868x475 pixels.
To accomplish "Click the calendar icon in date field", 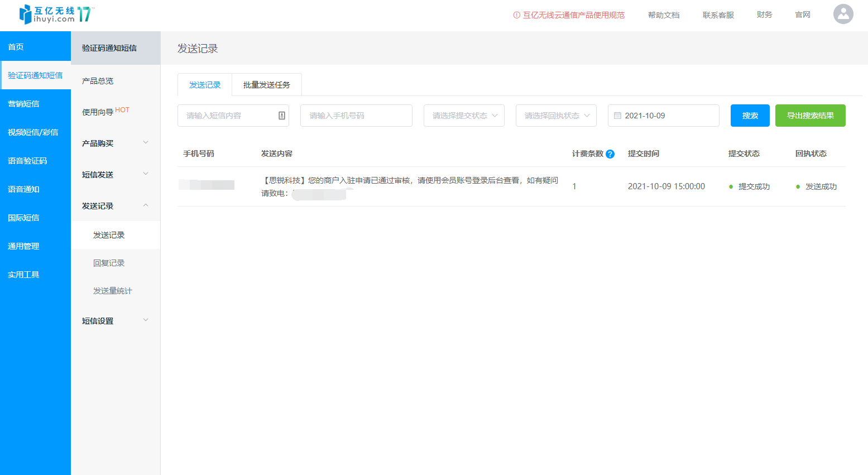I will click(x=617, y=116).
